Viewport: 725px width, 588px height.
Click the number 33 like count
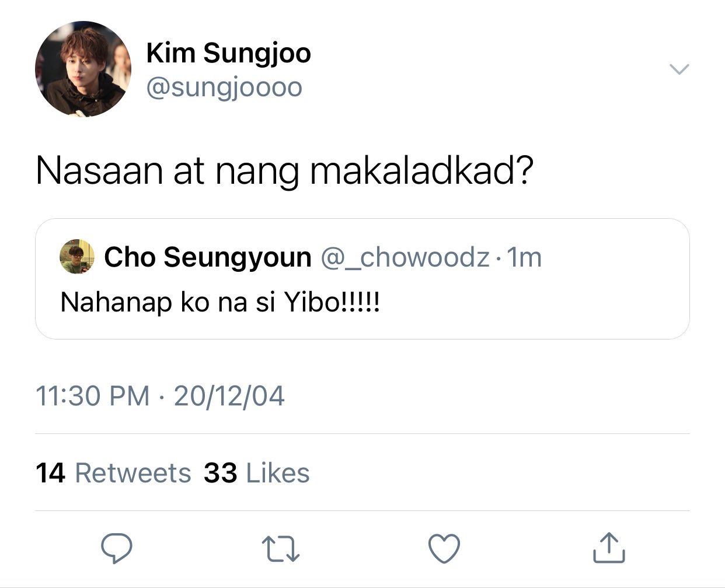point(221,473)
